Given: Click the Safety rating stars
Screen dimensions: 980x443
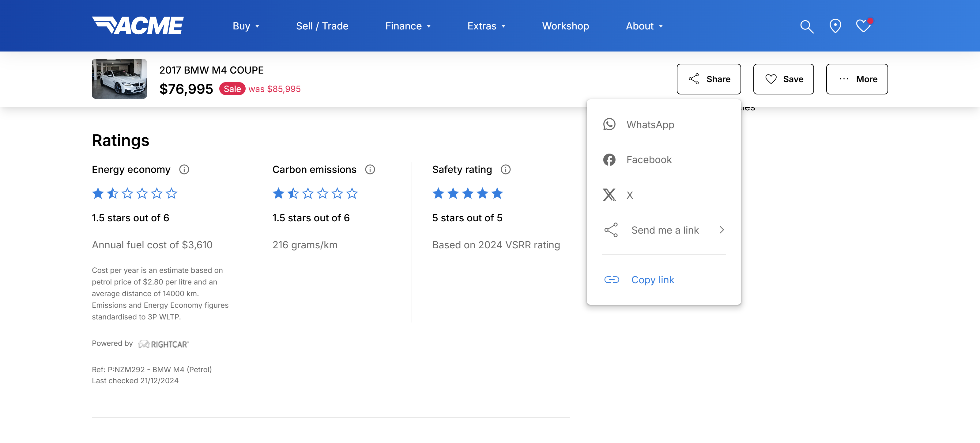Looking at the screenshot, I should 468,193.
